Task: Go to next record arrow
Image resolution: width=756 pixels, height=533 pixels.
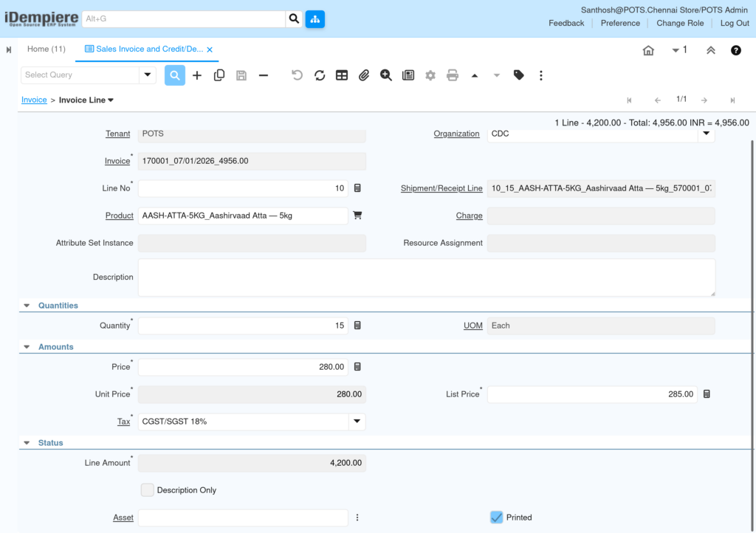Action: click(704, 100)
